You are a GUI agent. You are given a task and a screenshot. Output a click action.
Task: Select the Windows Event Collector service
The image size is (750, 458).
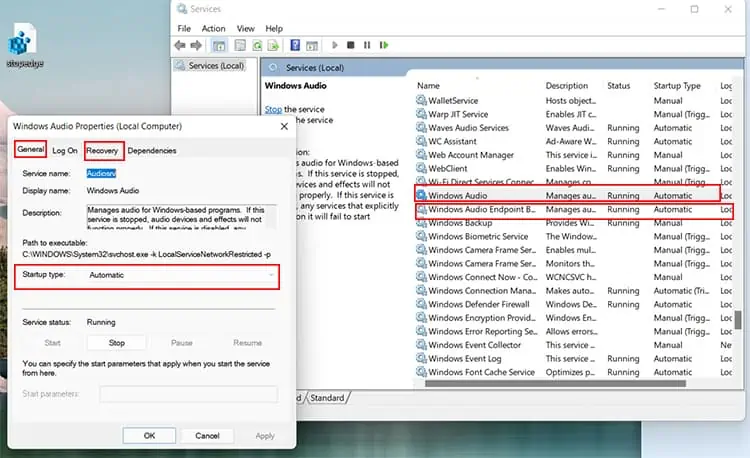click(x=574, y=345)
